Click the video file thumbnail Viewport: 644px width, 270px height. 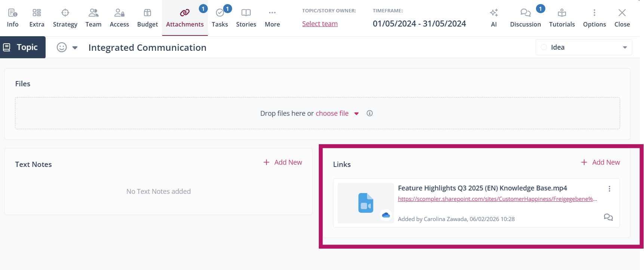pos(366,203)
